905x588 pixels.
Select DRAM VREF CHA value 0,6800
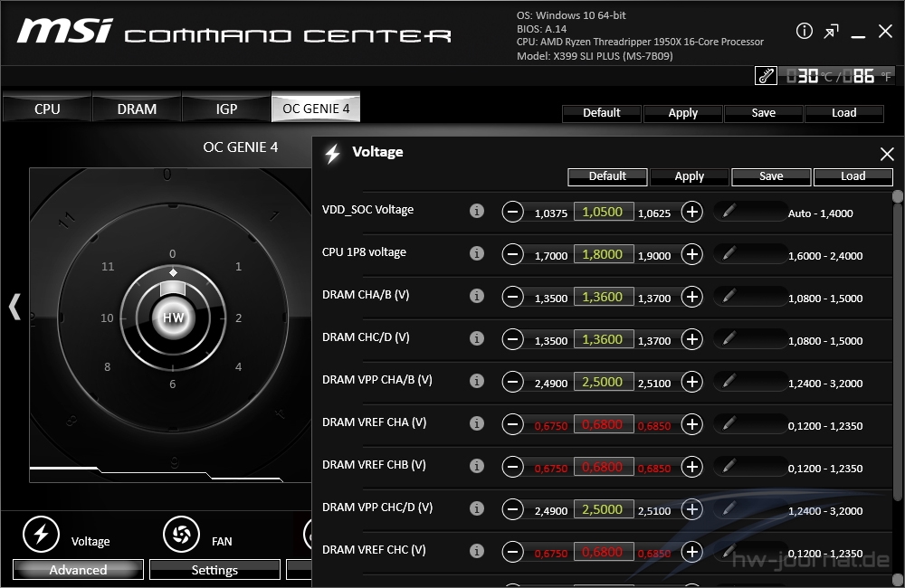click(604, 424)
